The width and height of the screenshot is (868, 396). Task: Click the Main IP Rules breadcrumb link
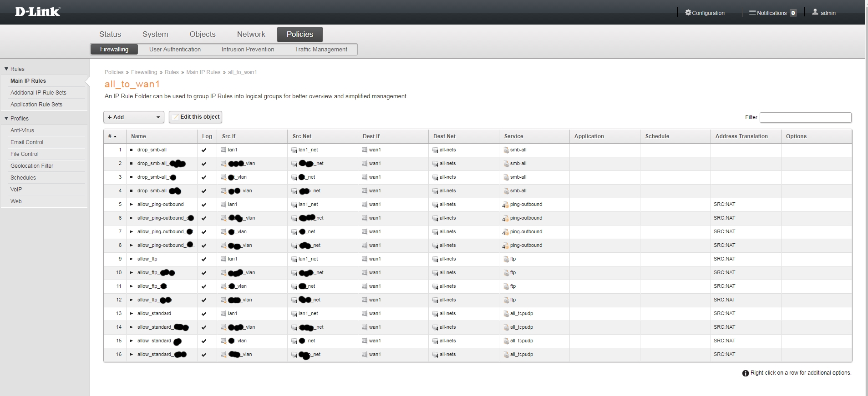pos(203,72)
